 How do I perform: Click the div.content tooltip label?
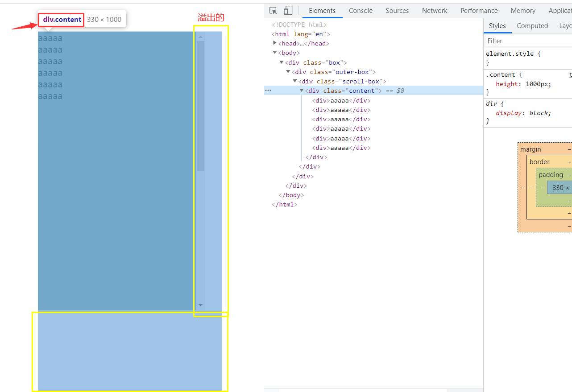coord(62,20)
